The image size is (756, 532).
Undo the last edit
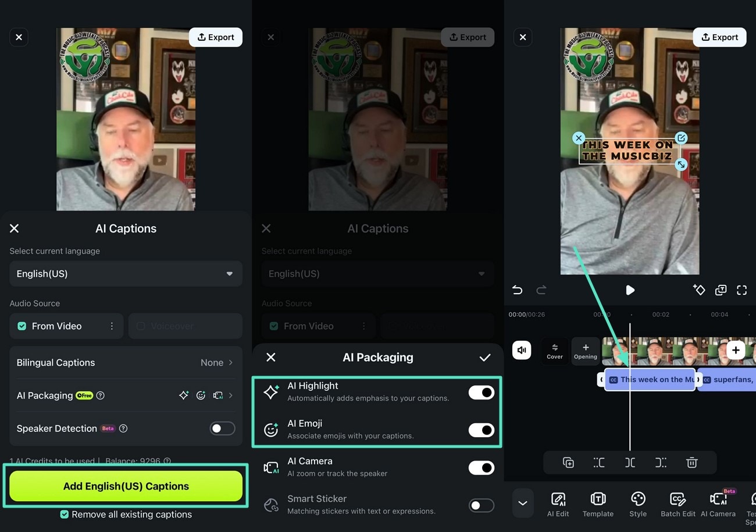[517, 290]
